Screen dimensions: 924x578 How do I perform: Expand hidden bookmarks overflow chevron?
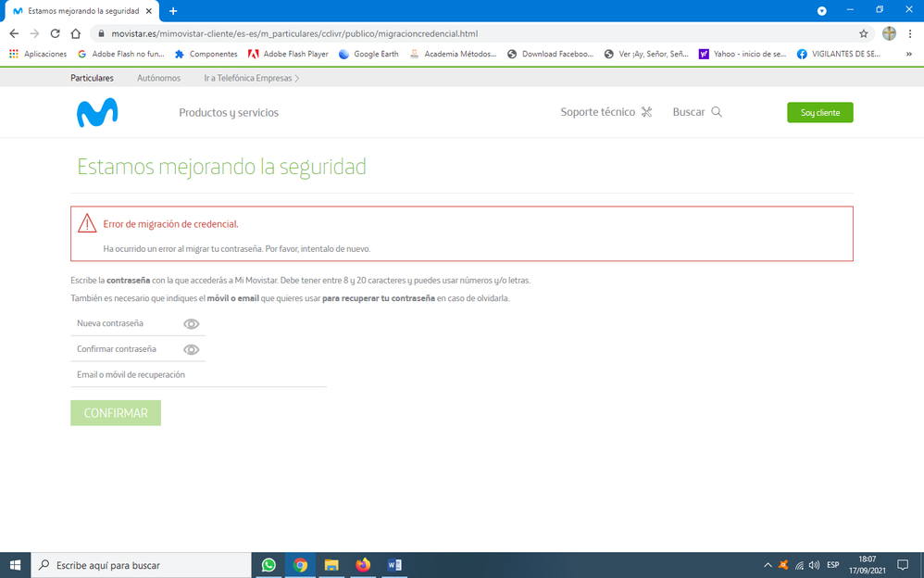pos(909,54)
